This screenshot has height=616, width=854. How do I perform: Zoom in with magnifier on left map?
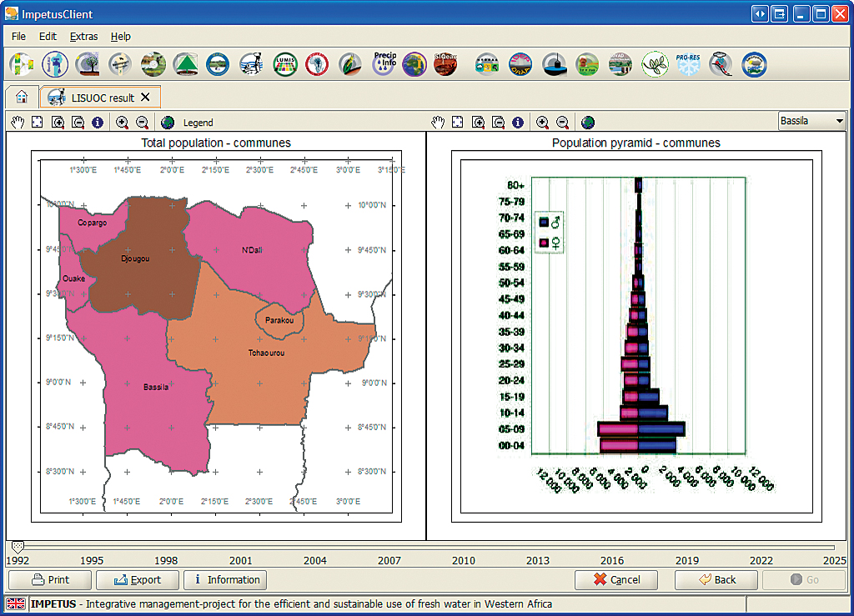click(122, 123)
